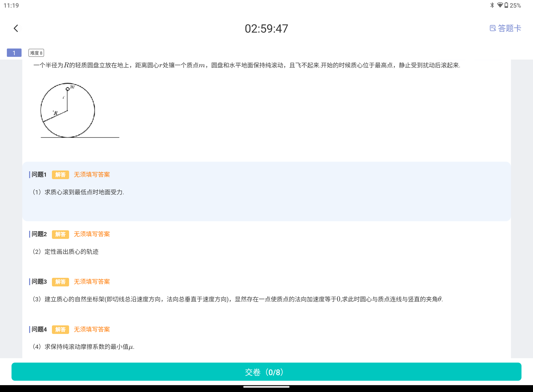
Task: Select the question number 1 badge
Action: click(x=14, y=53)
